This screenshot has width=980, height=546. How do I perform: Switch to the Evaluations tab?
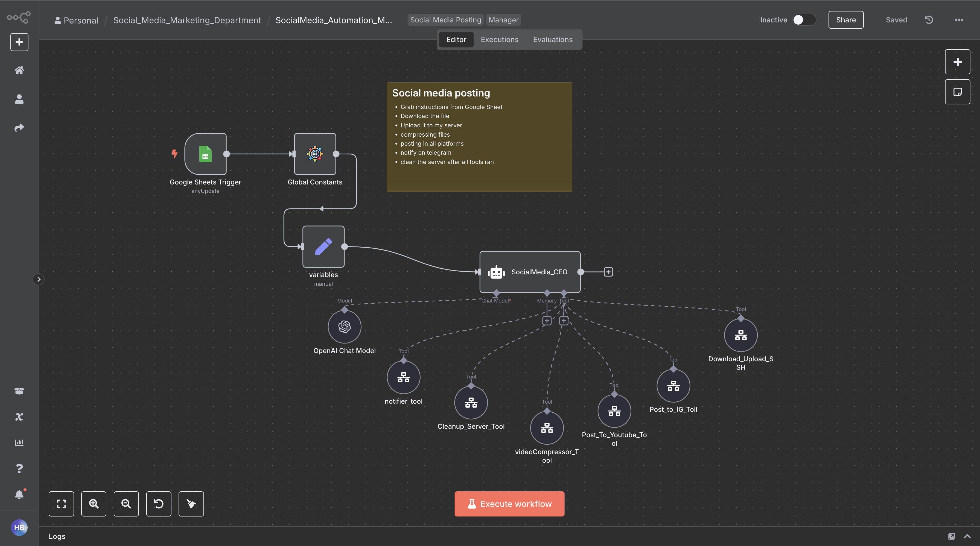tap(553, 39)
